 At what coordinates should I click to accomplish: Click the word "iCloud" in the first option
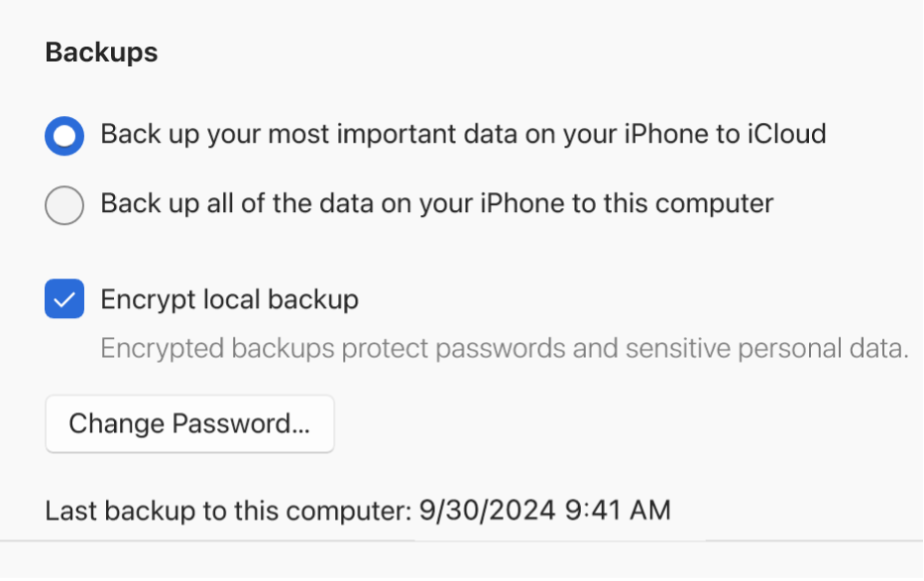pyautogui.click(x=785, y=134)
